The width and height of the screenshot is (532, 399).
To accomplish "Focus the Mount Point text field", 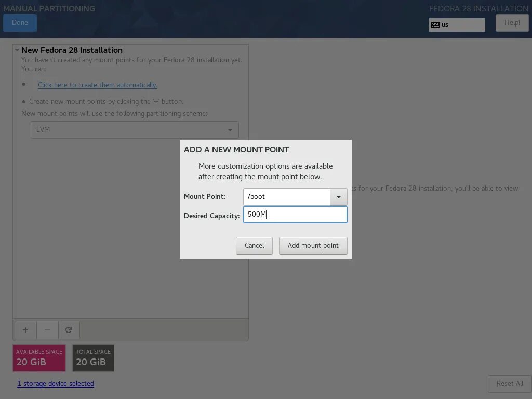I will pyautogui.click(x=287, y=197).
